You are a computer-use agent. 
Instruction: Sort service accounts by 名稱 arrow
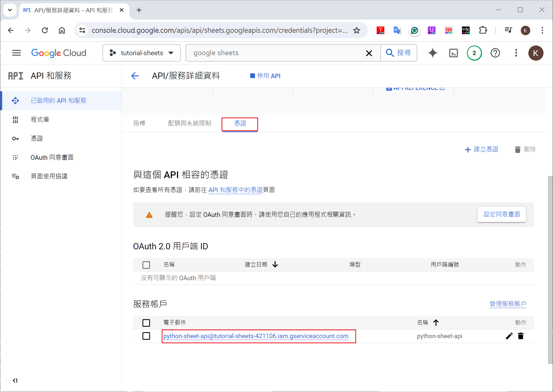pos(436,322)
